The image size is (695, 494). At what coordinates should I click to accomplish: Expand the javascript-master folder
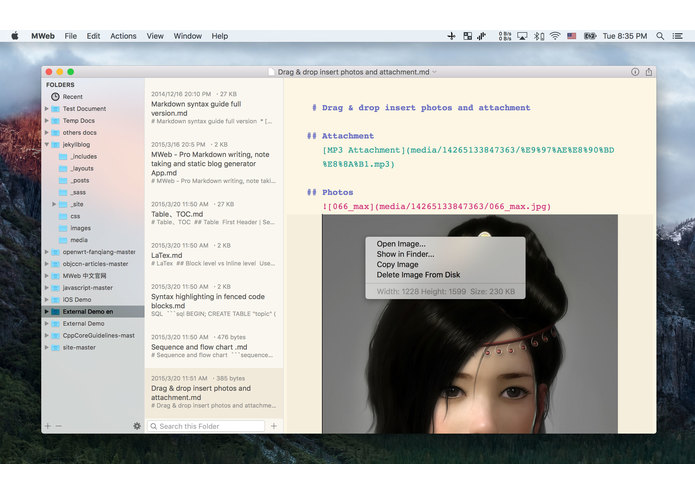point(47,288)
